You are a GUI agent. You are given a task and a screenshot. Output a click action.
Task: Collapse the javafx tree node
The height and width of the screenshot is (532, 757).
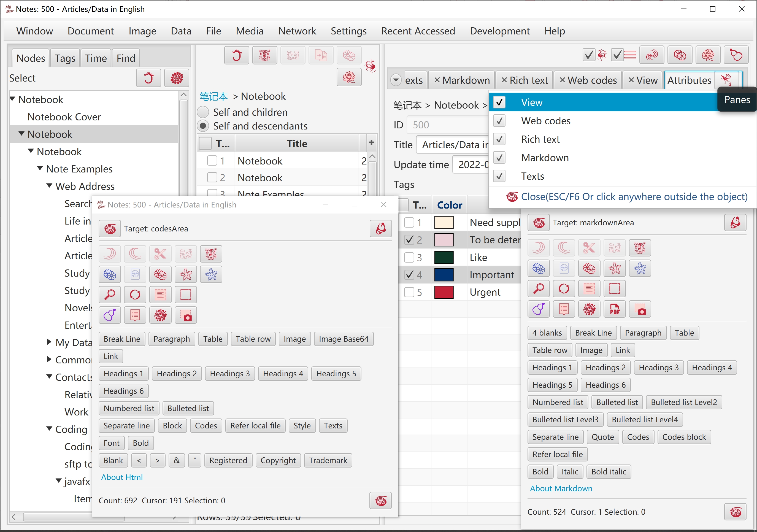click(59, 481)
